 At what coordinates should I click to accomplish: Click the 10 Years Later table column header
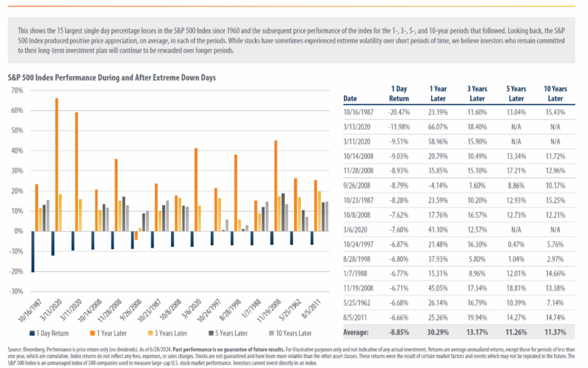coord(555,94)
